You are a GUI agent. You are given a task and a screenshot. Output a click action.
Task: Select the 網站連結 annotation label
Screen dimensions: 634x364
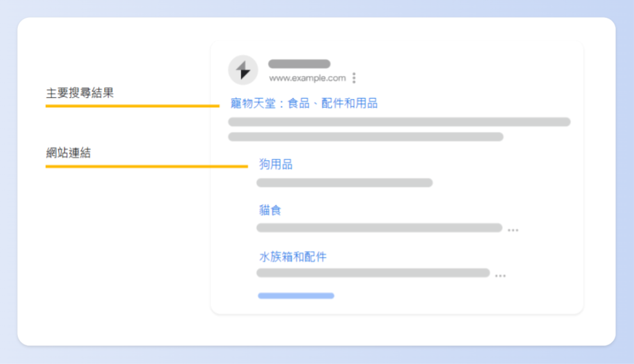point(68,153)
